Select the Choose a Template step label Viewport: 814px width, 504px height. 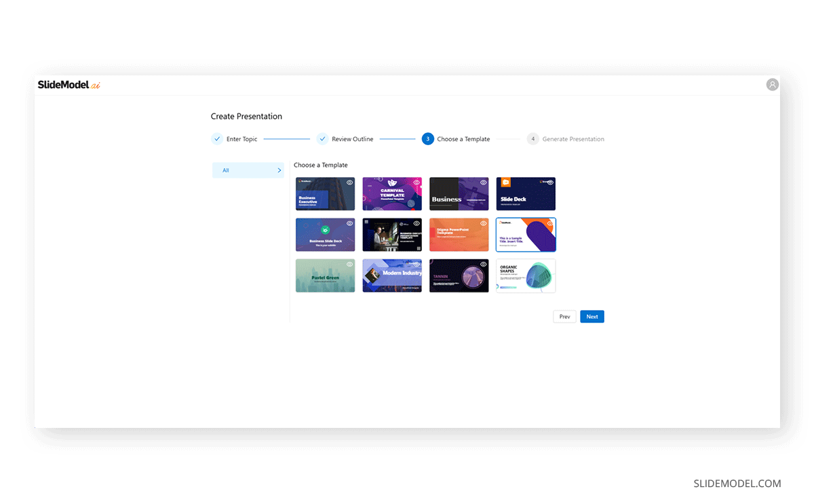463,139
